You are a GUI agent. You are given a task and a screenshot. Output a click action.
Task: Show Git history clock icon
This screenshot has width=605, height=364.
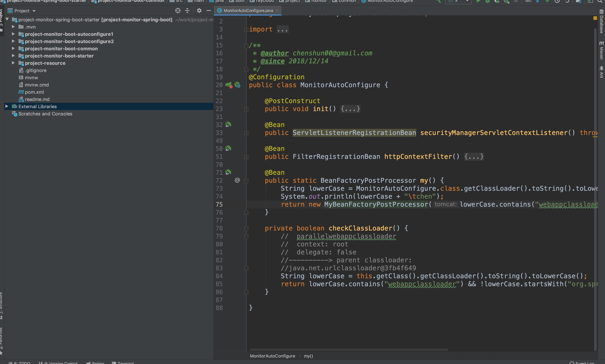[x=557, y=1]
